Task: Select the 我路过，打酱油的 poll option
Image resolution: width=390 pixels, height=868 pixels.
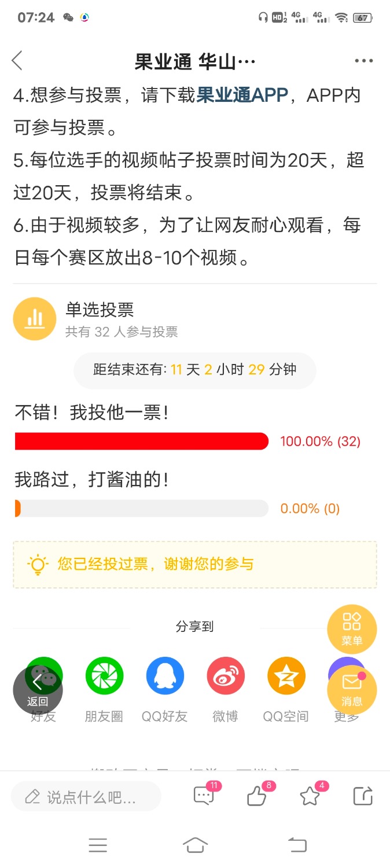Action: coord(92,479)
